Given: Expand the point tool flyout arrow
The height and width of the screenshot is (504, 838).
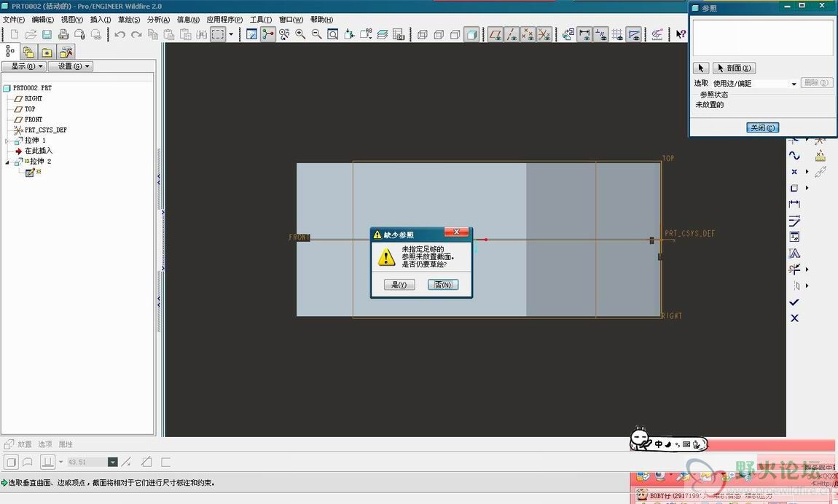Looking at the screenshot, I should (807, 172).
